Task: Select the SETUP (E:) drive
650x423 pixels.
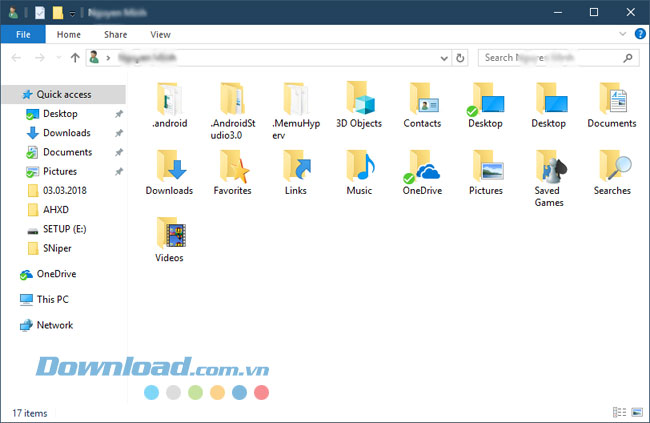Action: [x=64, y=229]
